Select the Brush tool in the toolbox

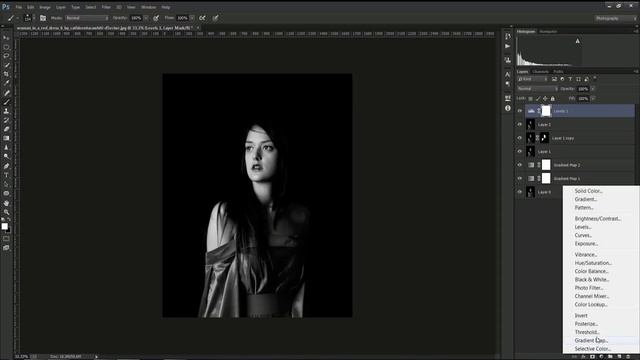coord(6,102)
